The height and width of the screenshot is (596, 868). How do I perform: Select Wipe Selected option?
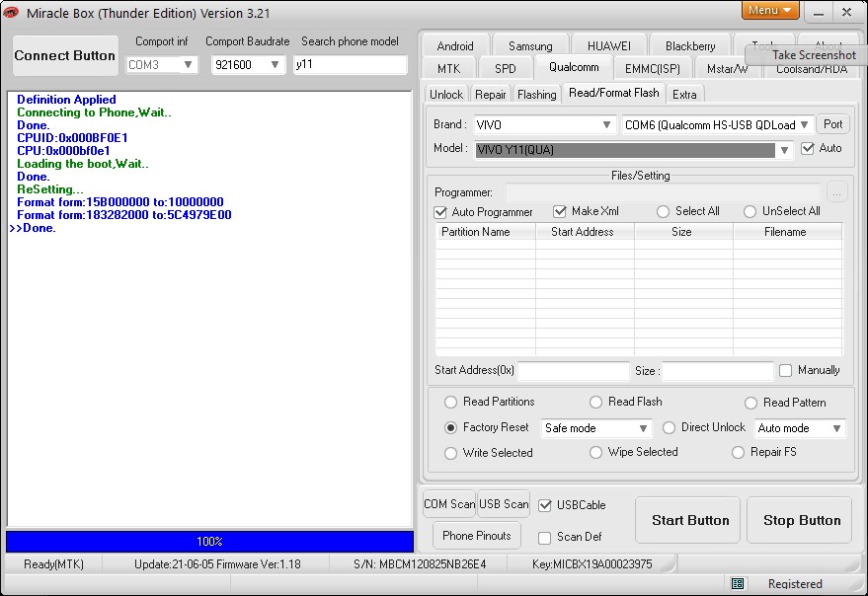595,453
